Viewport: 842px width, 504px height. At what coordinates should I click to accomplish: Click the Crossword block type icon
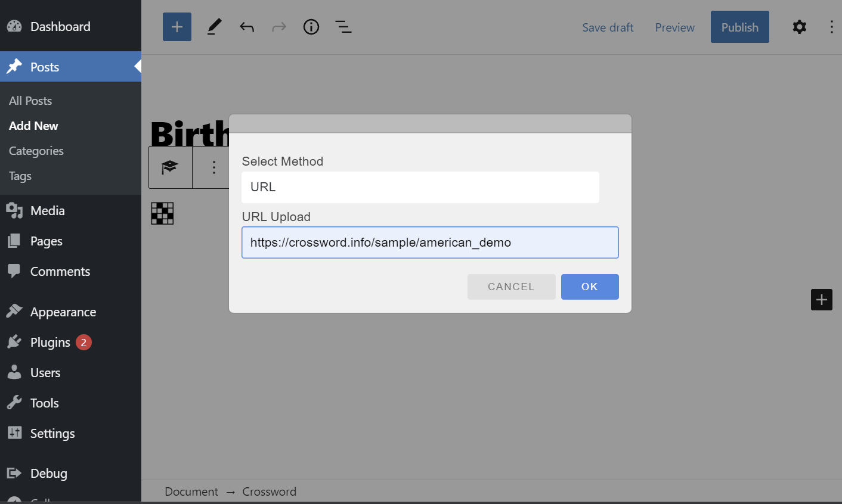point(170,167)
